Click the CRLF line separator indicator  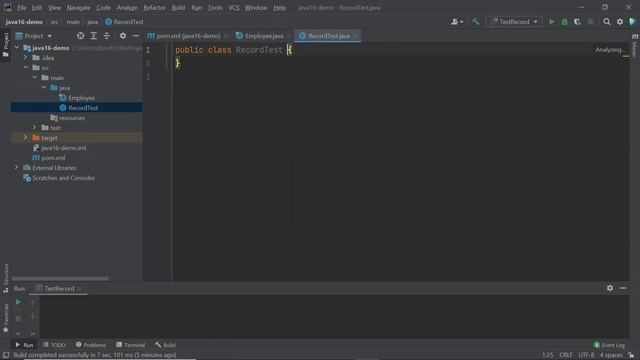[565, 355]
